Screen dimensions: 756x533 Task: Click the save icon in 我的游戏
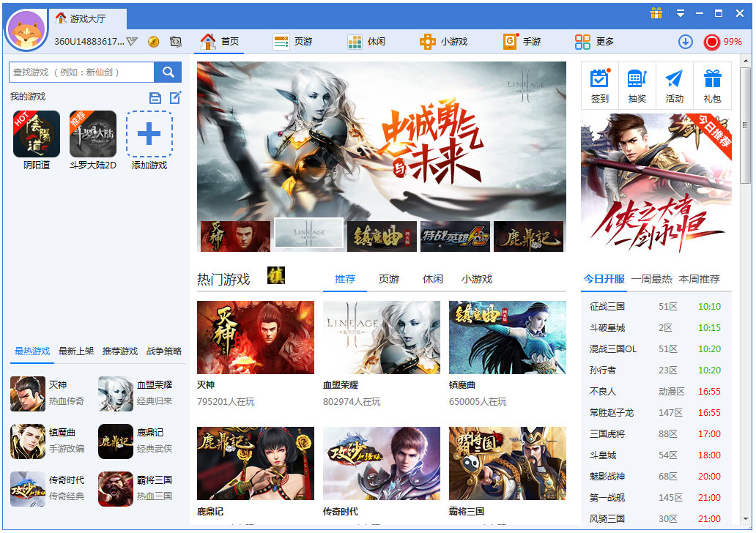coord(155,98)
